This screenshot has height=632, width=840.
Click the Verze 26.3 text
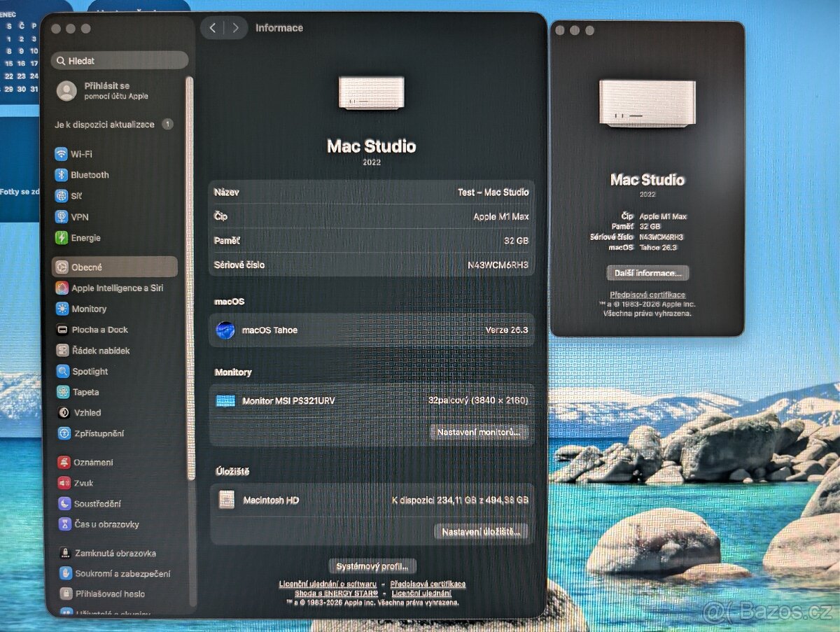tap(507, 330)
